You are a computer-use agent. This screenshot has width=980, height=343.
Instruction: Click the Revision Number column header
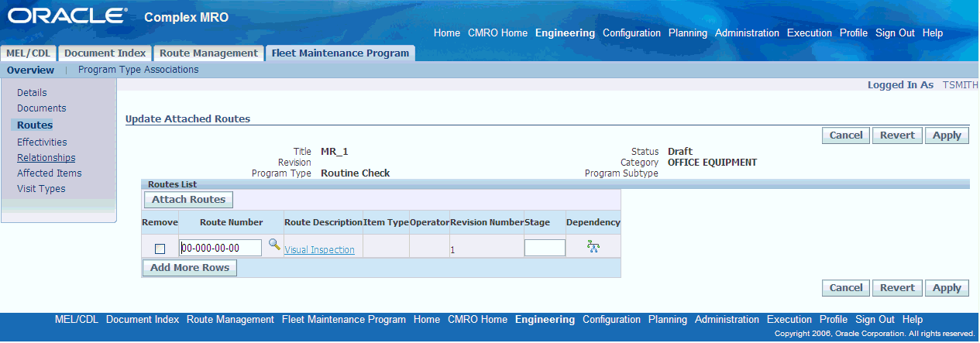(x=487, y=223)
